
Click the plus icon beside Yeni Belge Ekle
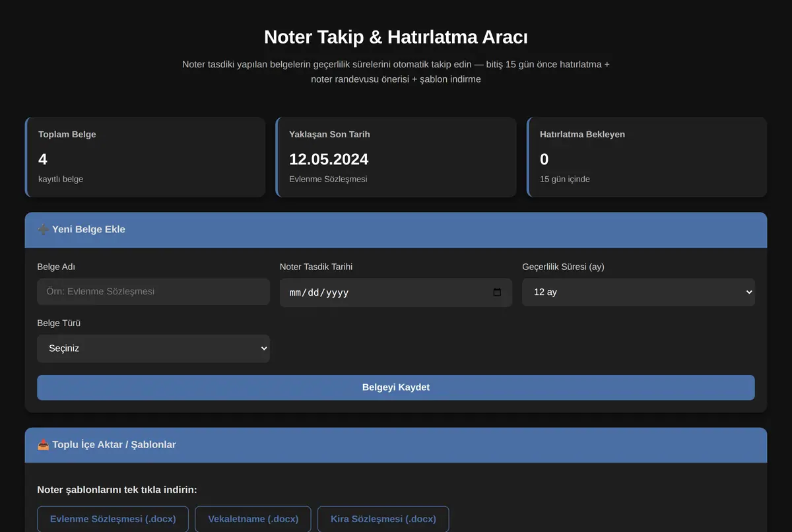(43, 230)
